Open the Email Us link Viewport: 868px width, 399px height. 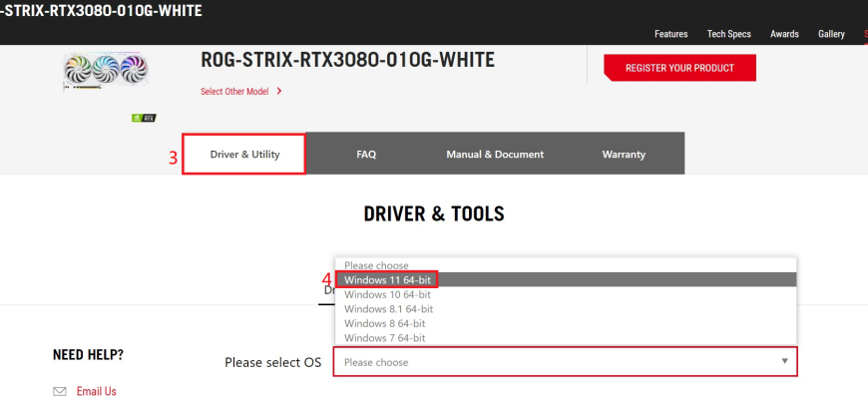(97, 391)
